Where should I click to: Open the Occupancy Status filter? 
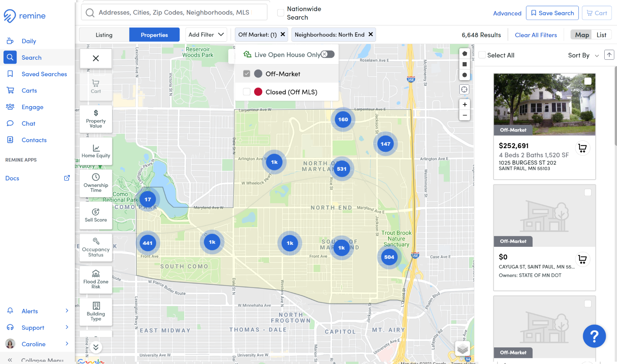click(96, 247)
